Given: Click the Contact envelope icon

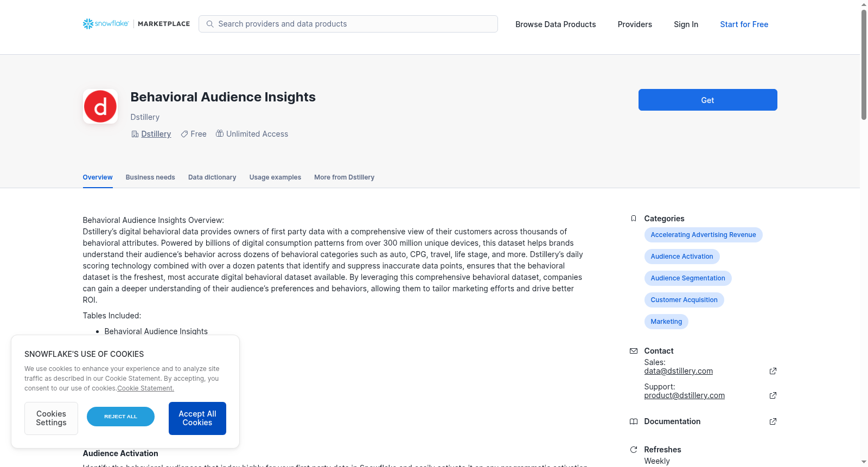Looking at the screenshot, I should pyautogui.click(x=634, y=351).
